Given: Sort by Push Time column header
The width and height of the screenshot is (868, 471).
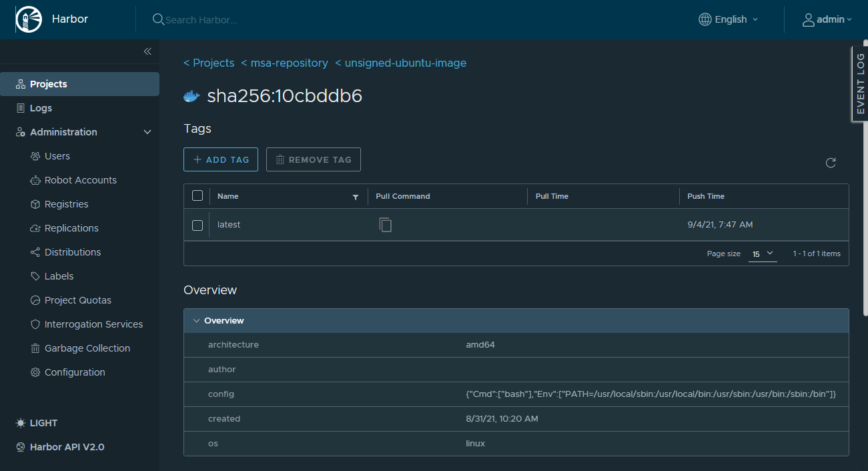Looking at the screenshot, I should [706, 196].
